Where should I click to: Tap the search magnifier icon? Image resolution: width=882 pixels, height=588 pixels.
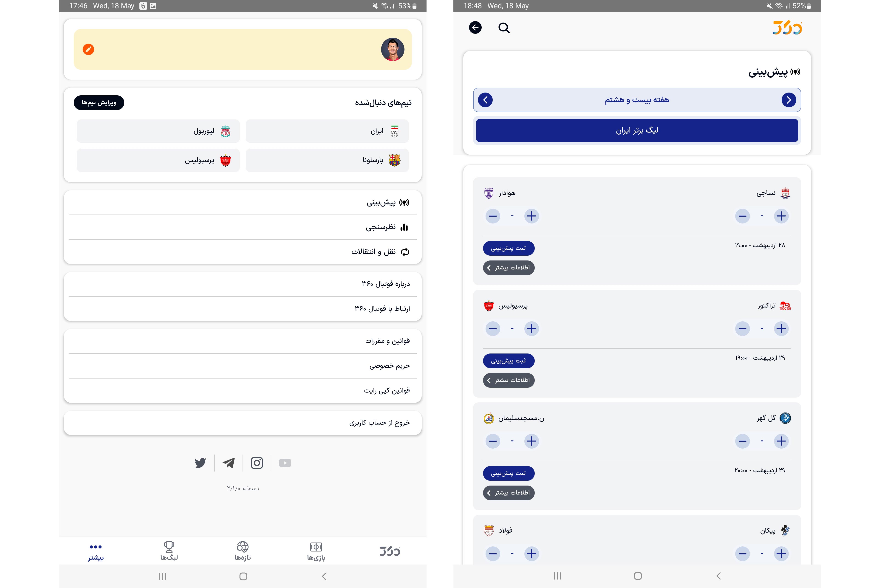pyautogui.click(x=504, y=28)
